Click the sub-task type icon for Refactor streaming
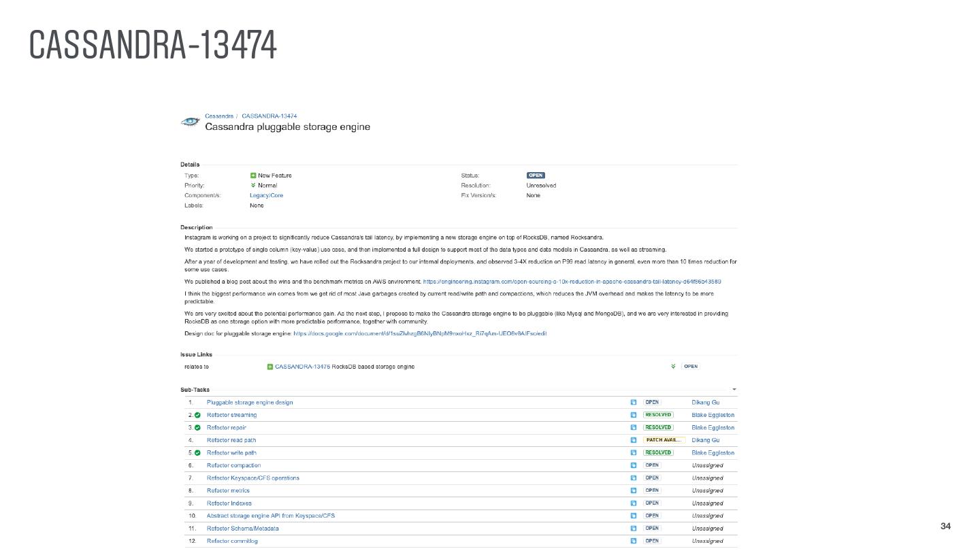 [x=634, y=415]
